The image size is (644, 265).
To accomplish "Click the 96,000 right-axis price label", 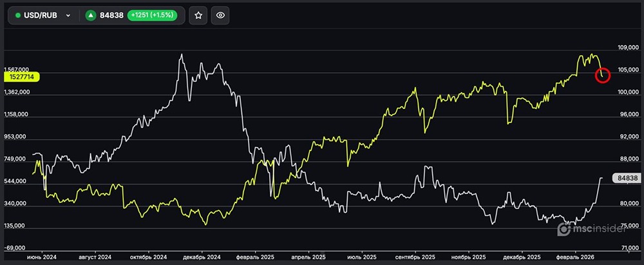I will (630, 115).
